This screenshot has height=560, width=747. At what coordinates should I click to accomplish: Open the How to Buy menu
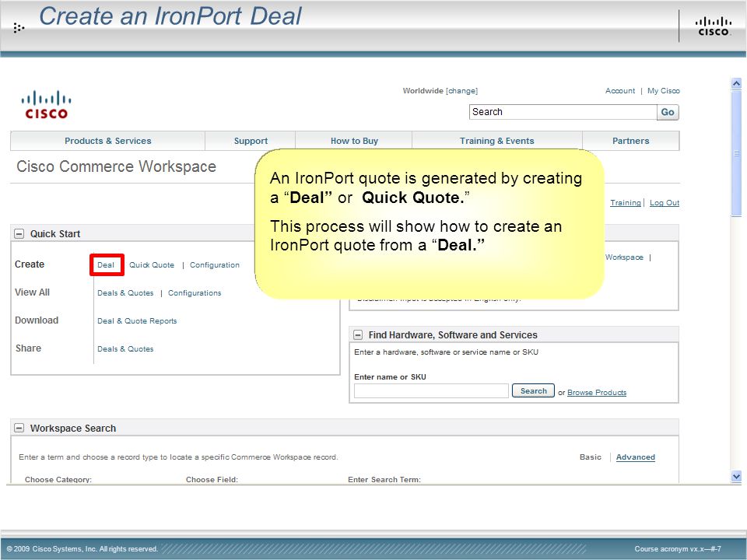coord(354,141)
